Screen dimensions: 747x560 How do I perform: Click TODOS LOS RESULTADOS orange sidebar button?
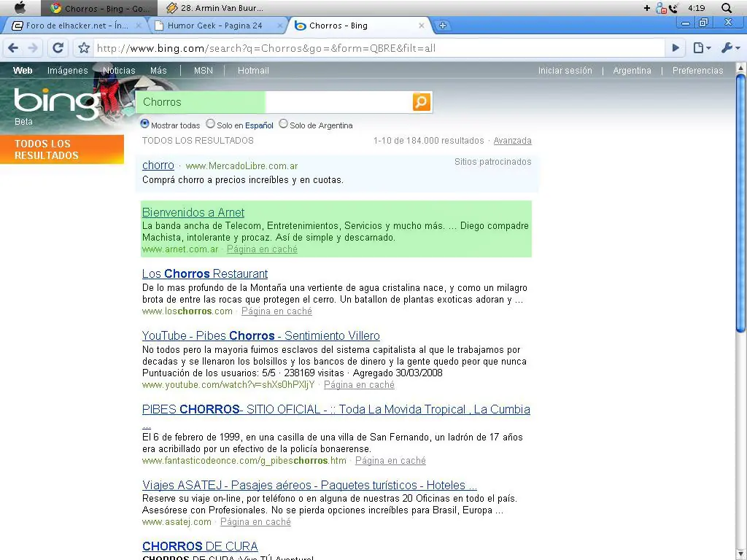62,149
